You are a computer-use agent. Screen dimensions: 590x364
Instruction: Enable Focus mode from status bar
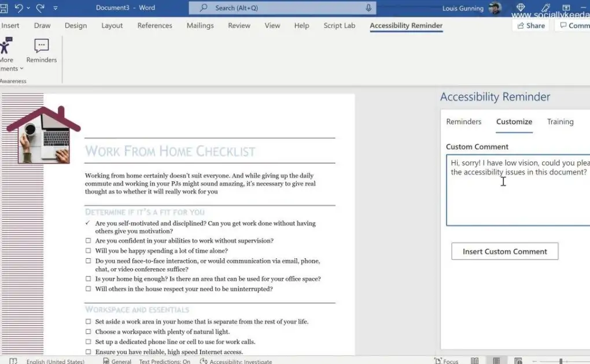(x=447, y=361)
